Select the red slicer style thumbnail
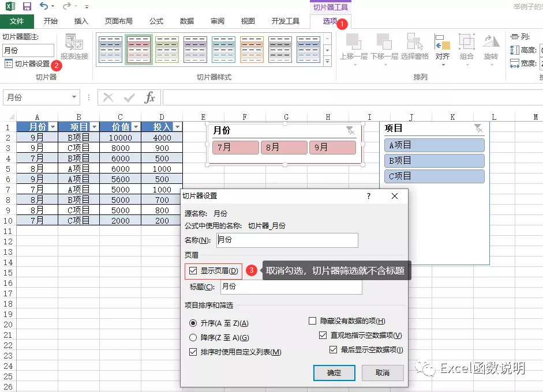Screen dimensions: 543x392 (139, 50)
